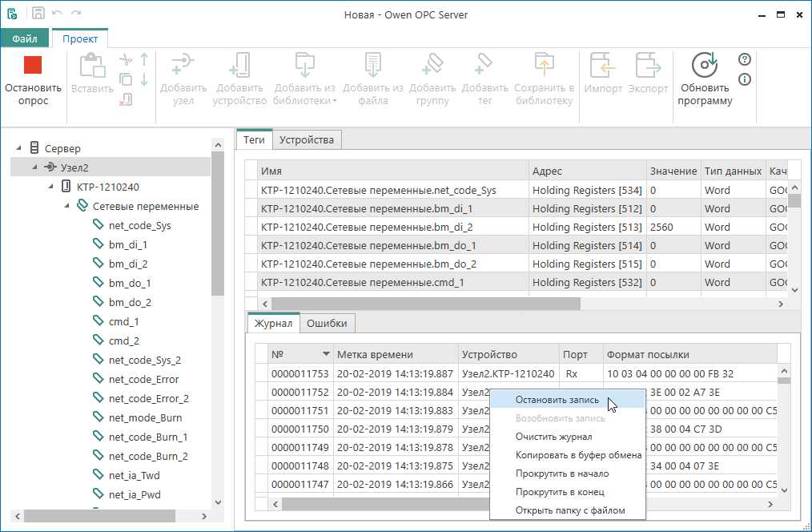
Task: Click the tag icon beside bm_di_1
Action: pos(98,244)
